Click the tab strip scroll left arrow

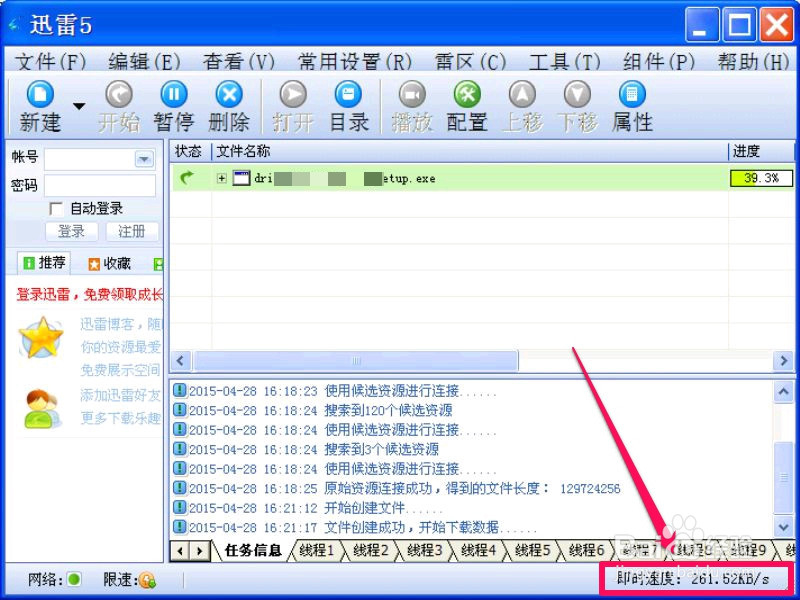[180, 551]
